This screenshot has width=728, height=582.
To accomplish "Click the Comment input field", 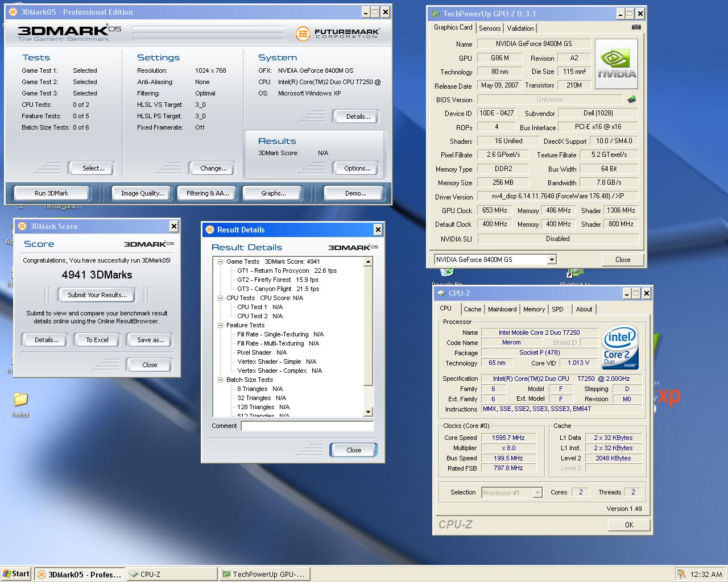I will pyautogui.click(x=307, y=426).
